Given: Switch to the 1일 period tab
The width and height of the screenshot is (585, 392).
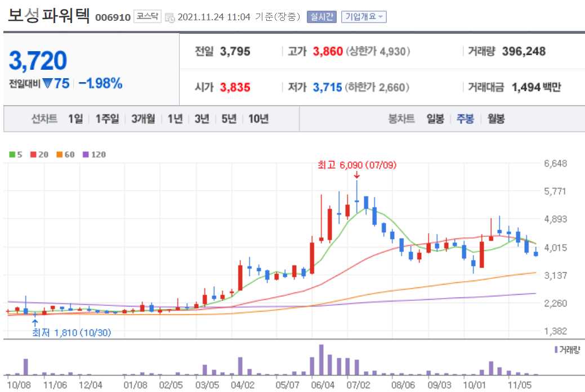Looking at the screenshot, I should click(x=75, y=119).
